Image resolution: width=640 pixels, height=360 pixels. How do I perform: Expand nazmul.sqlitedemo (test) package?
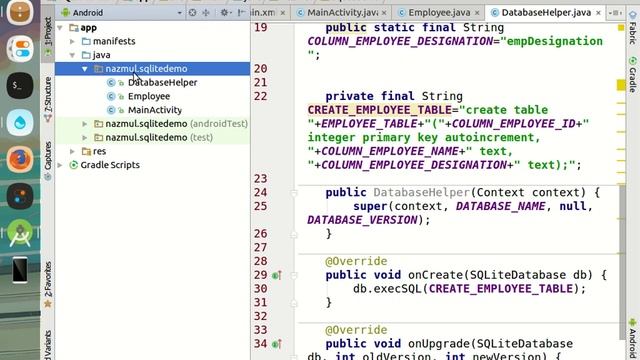point(85,138)
